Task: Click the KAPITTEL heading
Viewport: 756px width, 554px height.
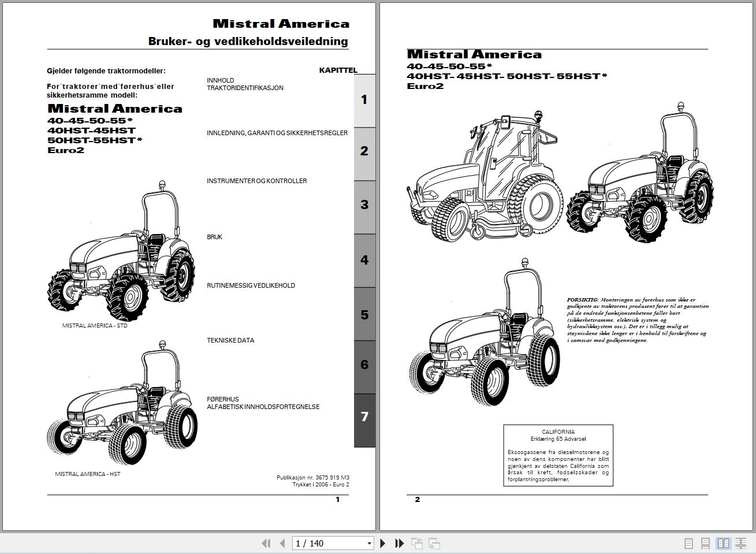Action: [x=338, y=70]
